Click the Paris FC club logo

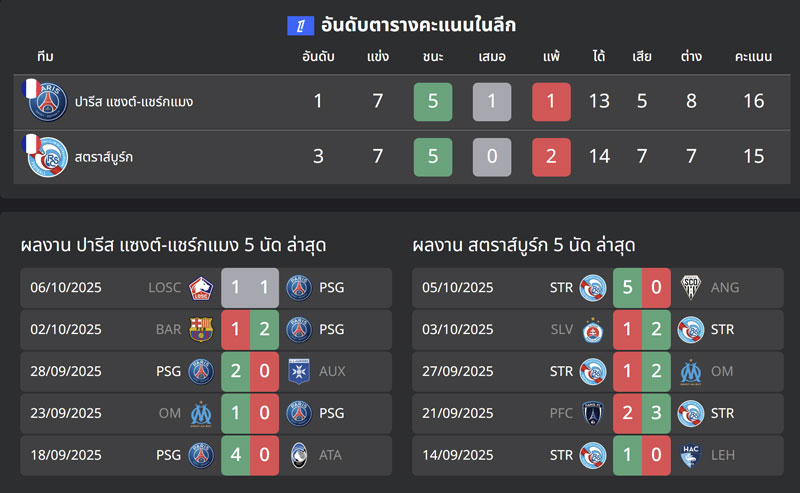592,413
